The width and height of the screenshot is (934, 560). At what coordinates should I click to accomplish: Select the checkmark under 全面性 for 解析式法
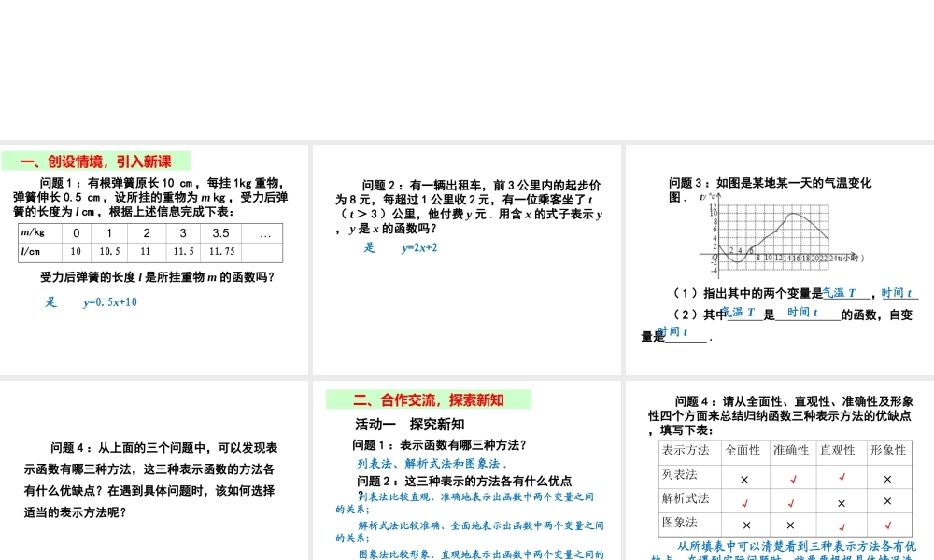pos(744,503)
